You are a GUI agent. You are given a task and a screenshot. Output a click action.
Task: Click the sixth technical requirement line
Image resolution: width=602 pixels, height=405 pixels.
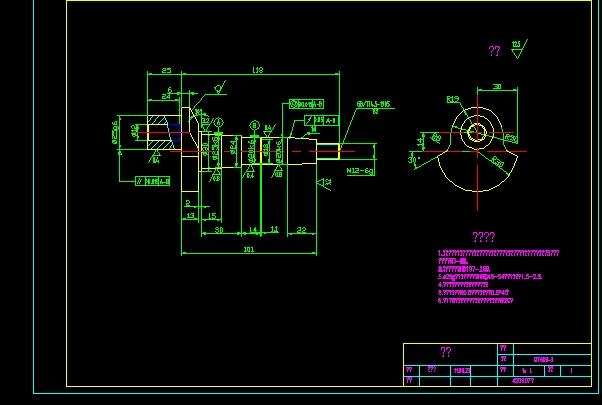[475, 301]
